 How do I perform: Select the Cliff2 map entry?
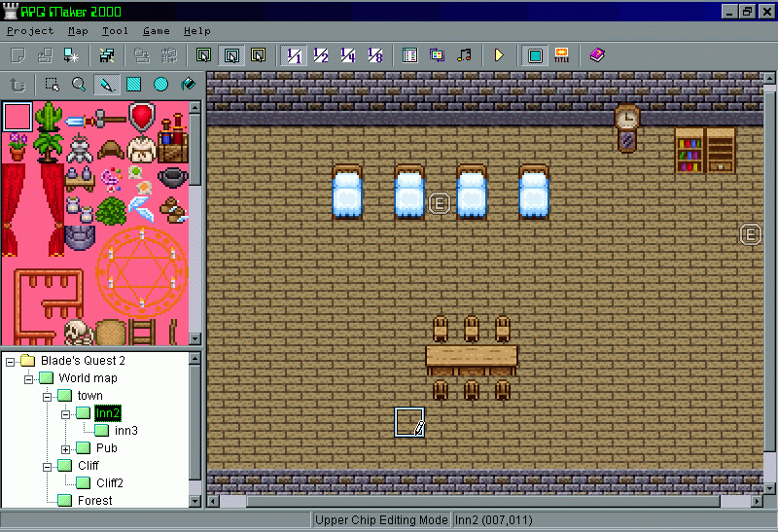click(x=110, y=482)
